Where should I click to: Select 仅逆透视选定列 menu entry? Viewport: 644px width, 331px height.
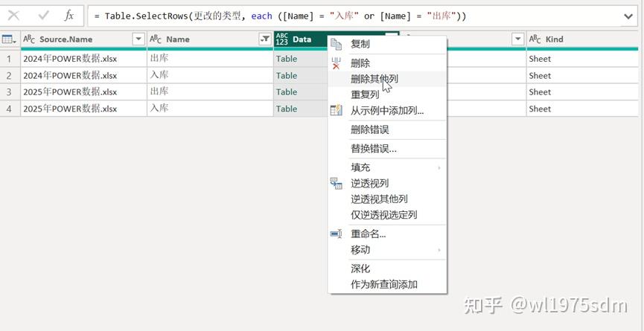(387, 214)
